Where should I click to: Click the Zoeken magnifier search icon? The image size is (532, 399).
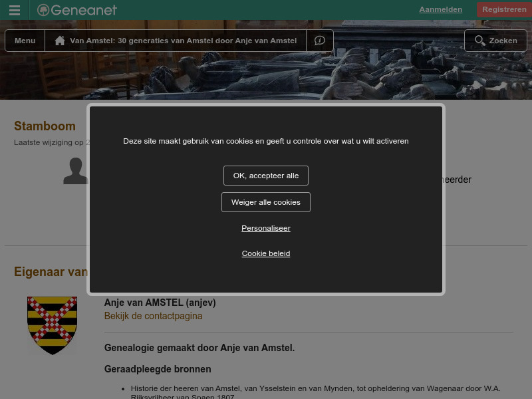point(480,40)
